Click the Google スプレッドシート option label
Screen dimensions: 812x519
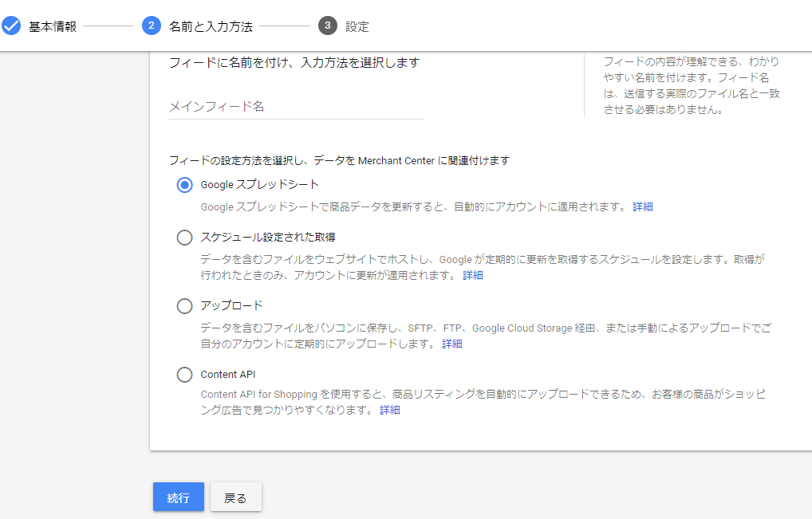(x=259, y=185)
